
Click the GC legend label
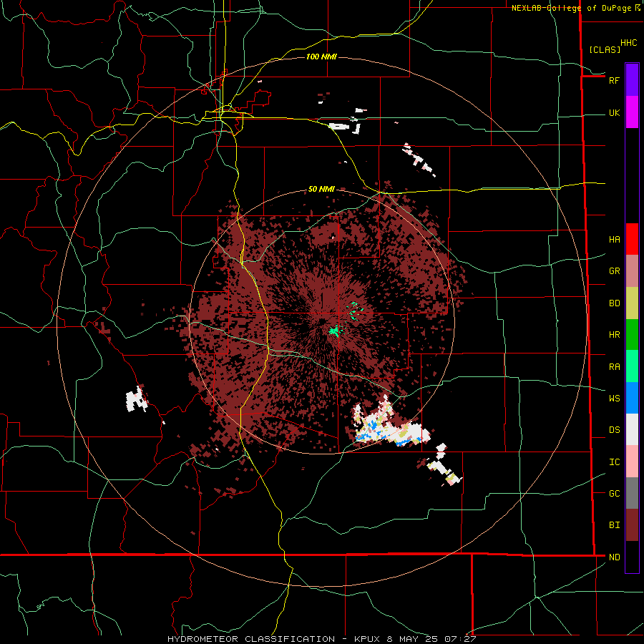(x=614, y=494)
